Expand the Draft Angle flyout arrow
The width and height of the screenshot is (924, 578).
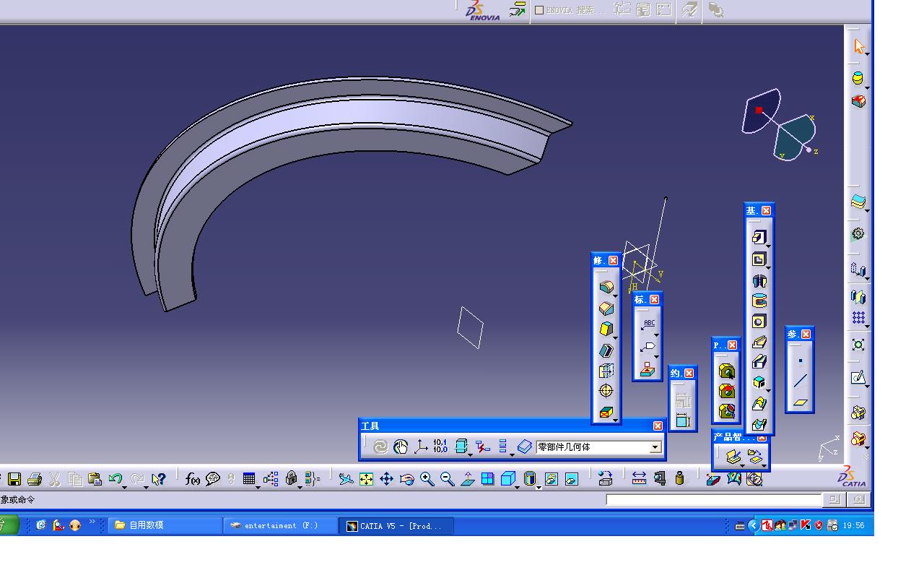tap(615, 337)
